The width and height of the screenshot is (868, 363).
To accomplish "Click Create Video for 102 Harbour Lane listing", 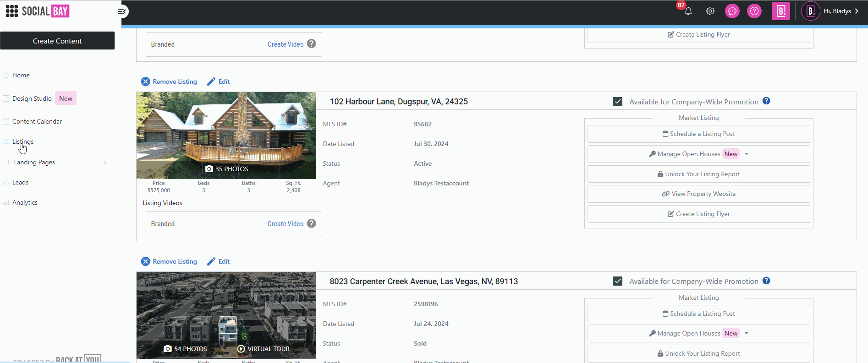I will [286, 224].
